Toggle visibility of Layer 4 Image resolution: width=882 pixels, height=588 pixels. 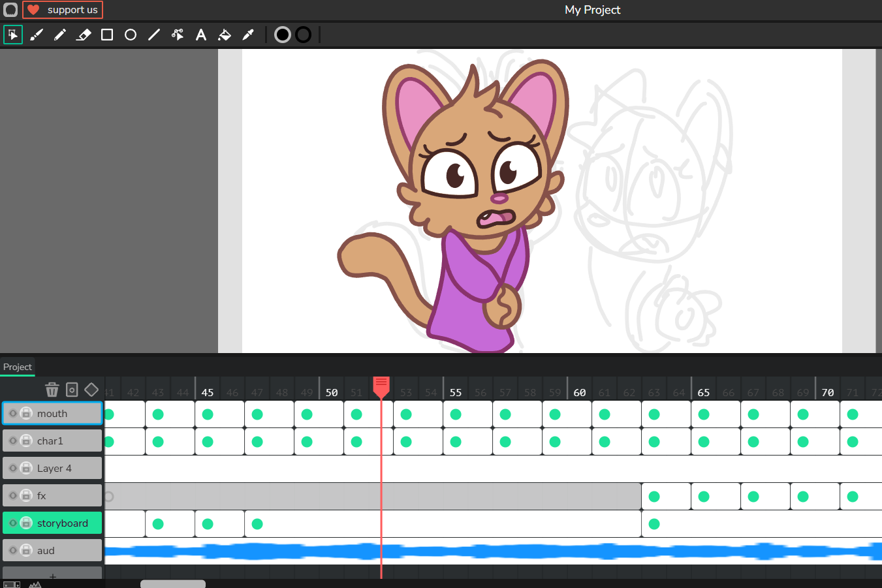(x=12, y=468)
